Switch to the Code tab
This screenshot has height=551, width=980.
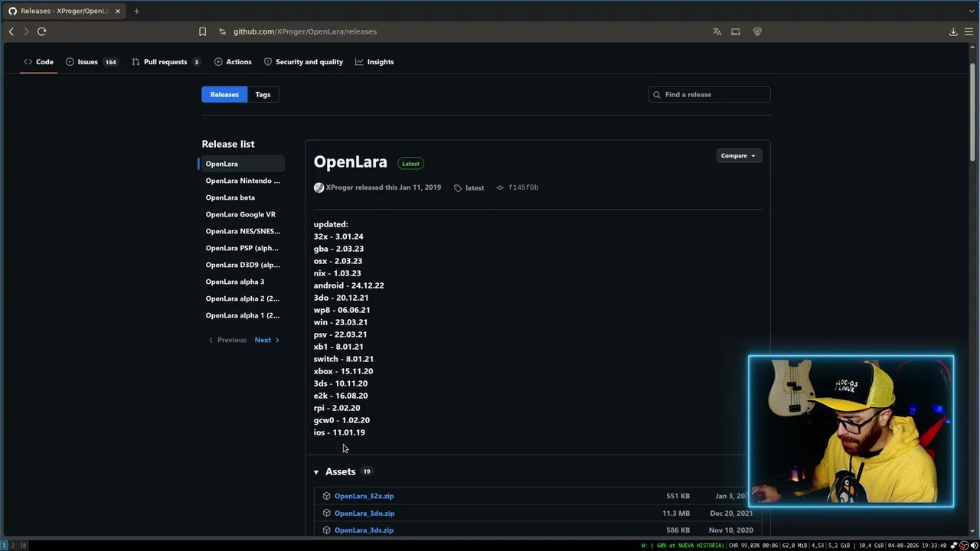(x=38, y=62)
